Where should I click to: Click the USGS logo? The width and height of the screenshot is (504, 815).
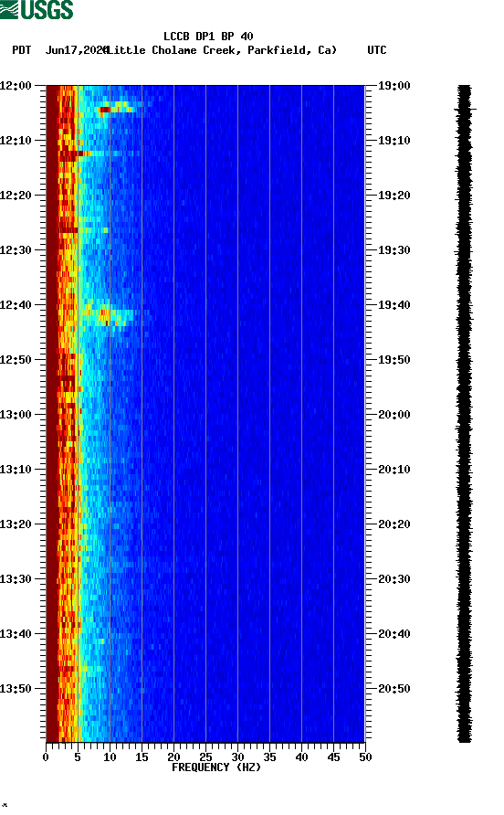pyautogui.click(x=37, y=10)
